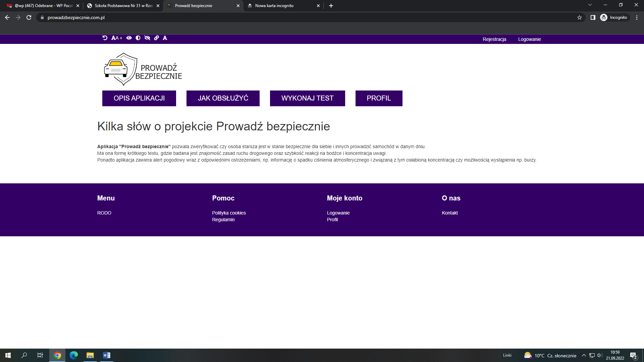Open the Polityka cookies footer link

(229, 213)
